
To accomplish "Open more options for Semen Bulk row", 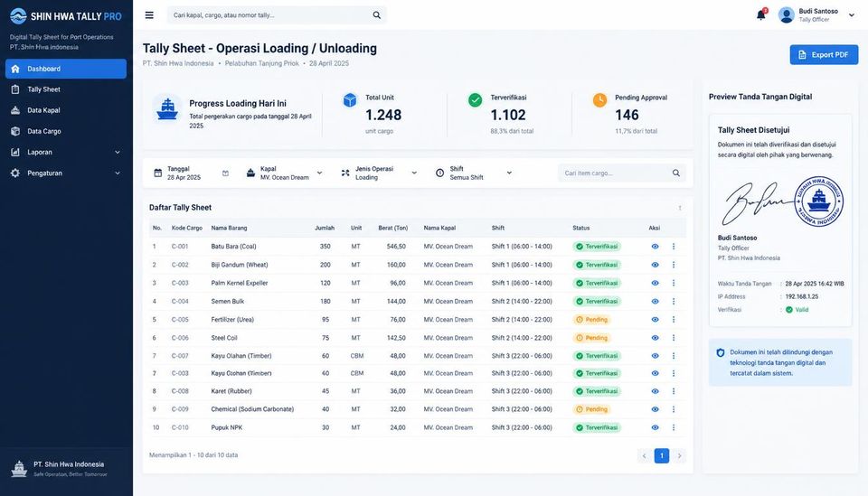I will pyautogui.click(x=674, y=302).
